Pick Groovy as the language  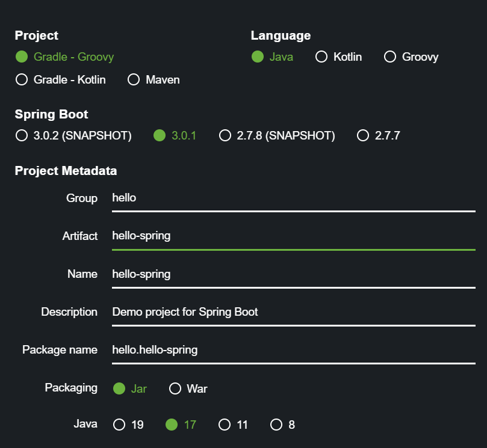(390, 57)
